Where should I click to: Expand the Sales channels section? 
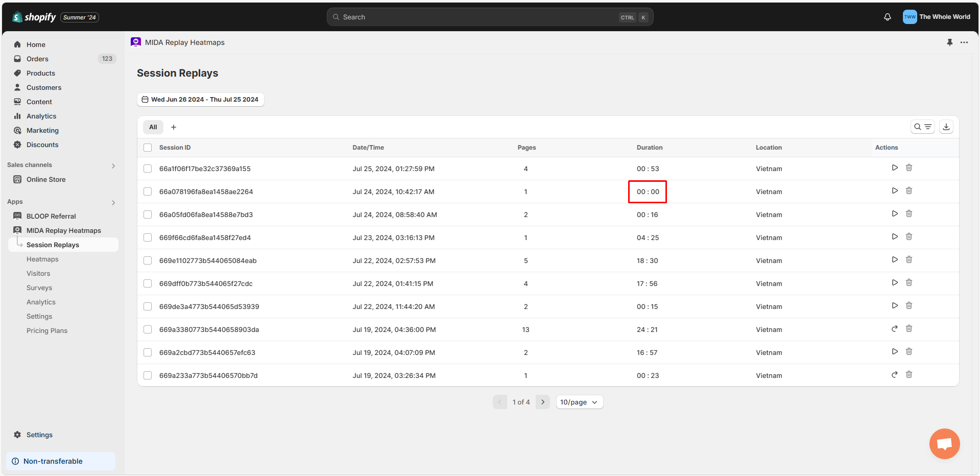[113, 165]
